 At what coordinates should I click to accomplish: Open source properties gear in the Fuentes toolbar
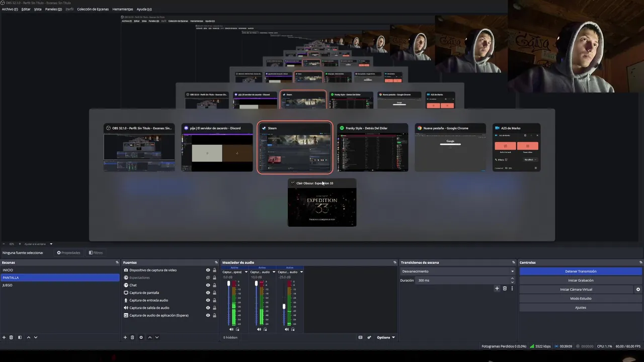[141, 337]
